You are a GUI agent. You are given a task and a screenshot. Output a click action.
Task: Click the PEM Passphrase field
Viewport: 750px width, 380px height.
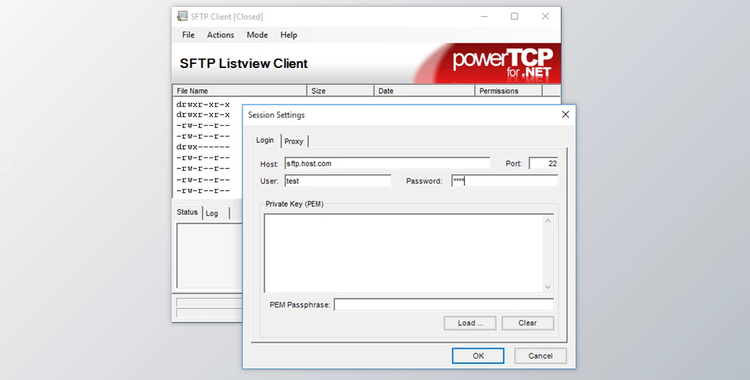pyautogui.click(x=444, y=304)
